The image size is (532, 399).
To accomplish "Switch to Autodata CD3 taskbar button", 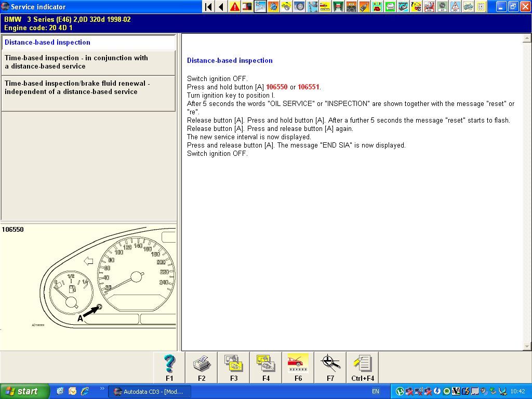I will [150, 392].
